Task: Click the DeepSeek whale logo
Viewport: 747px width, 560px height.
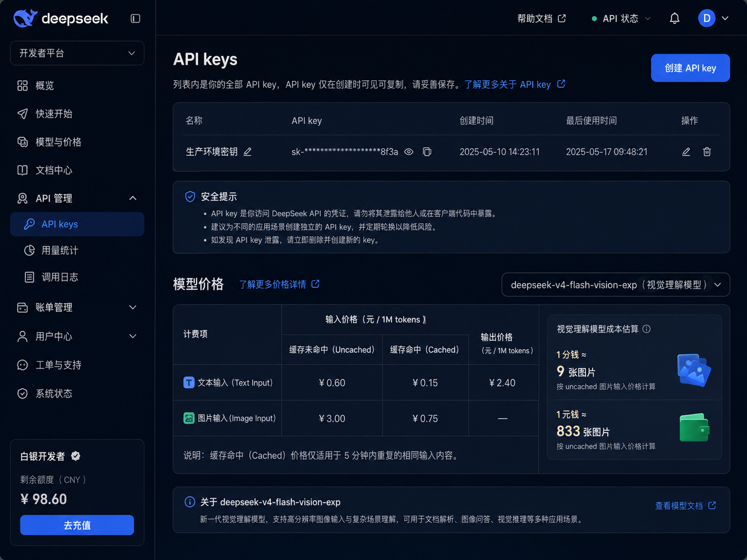Action: pos(25,18)
